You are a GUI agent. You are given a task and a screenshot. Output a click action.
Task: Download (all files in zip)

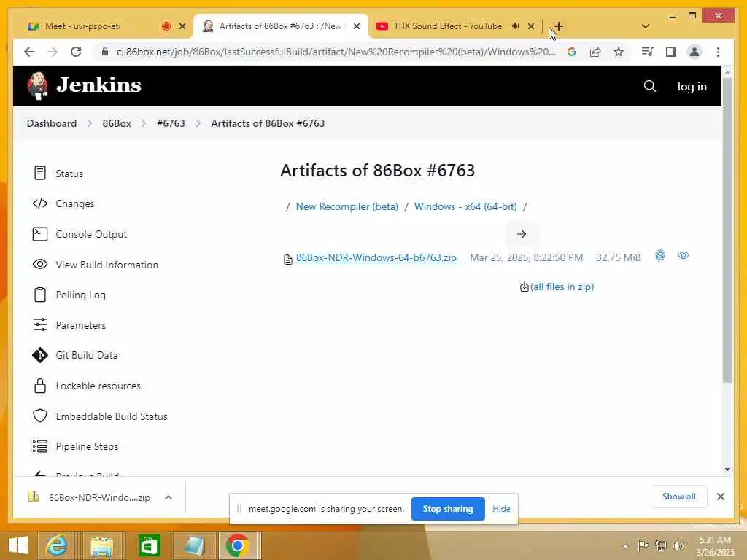pyautogui.click(x=562, y=287)
